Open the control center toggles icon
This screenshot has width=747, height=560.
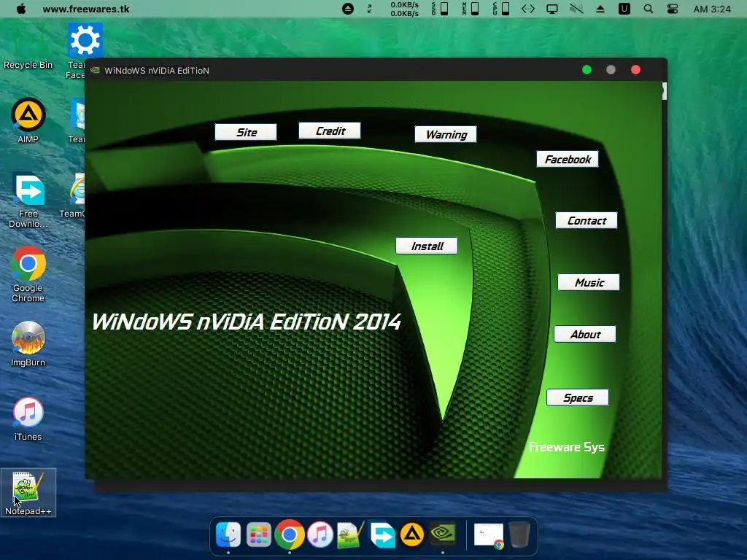[x=672, y=9]
